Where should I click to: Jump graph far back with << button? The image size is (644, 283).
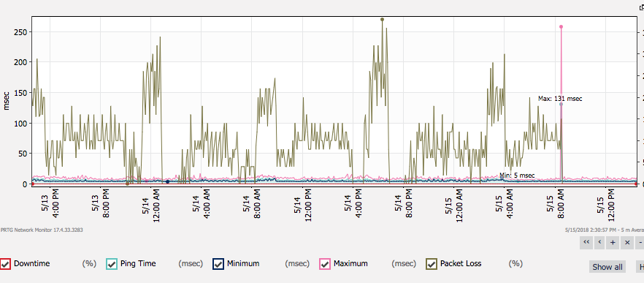(586, 242)
